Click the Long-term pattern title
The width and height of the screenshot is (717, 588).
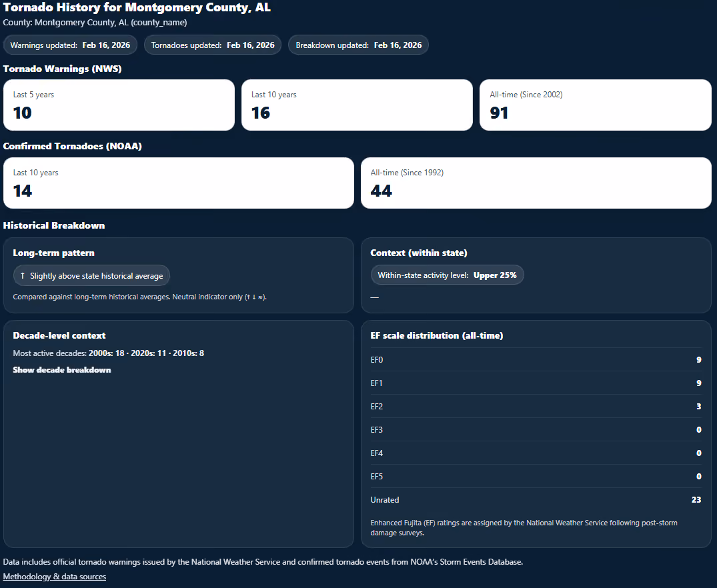(x=53, y=253)
